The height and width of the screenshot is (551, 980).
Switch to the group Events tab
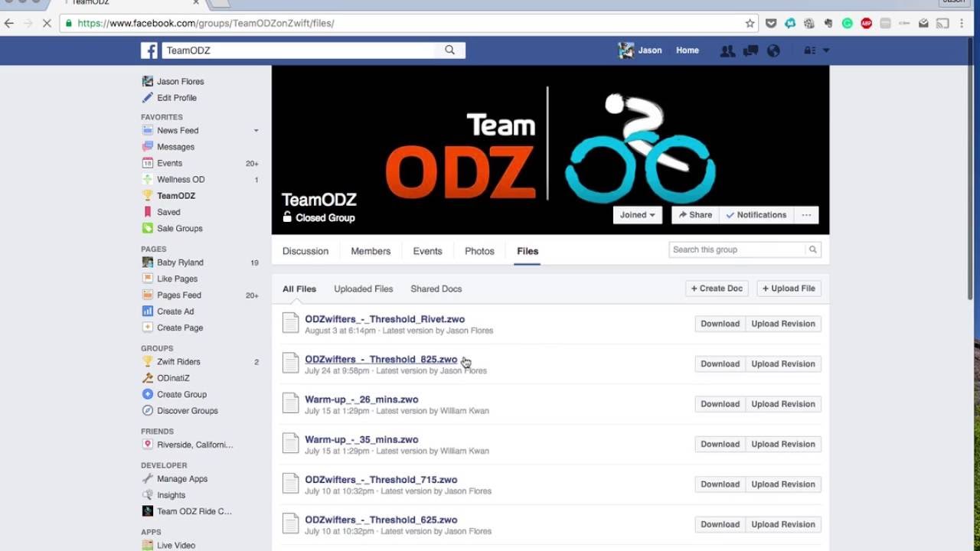[x=427, y=251]
